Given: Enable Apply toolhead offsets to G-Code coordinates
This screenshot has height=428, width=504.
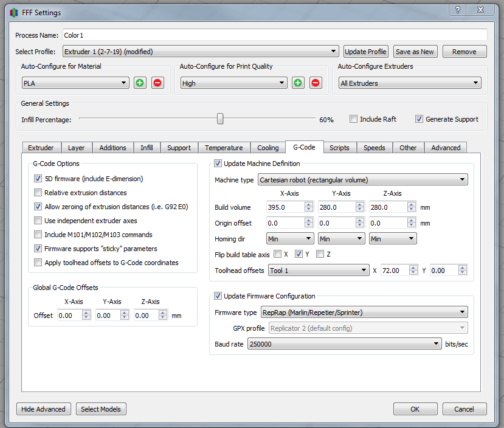Looking at the screenshot, I should tap(38, 263).
